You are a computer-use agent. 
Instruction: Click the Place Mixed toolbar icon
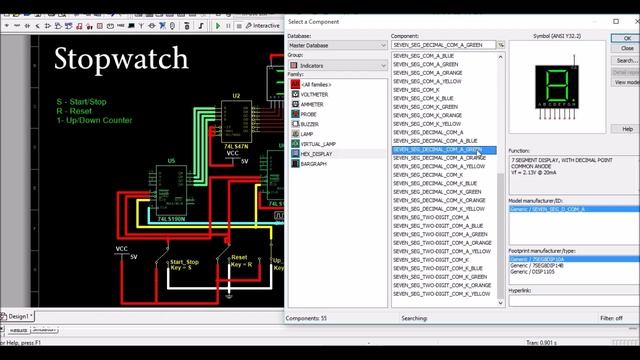click(x=90, y=26)
